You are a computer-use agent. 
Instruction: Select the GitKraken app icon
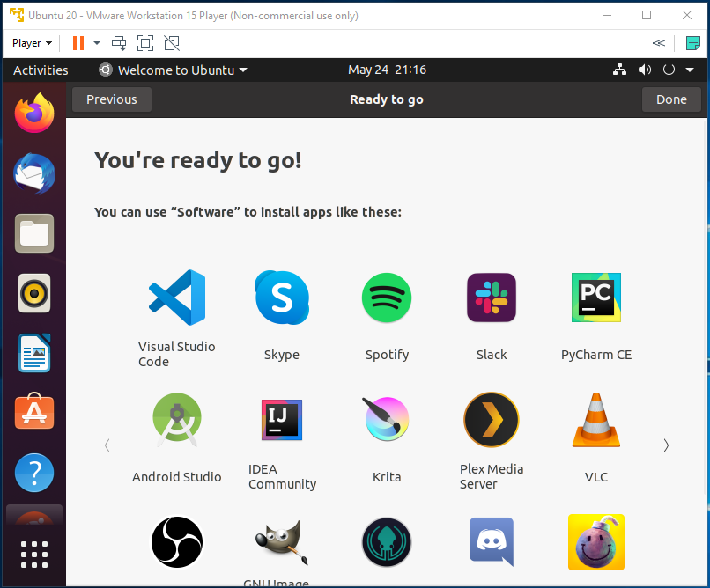(387, 542)
